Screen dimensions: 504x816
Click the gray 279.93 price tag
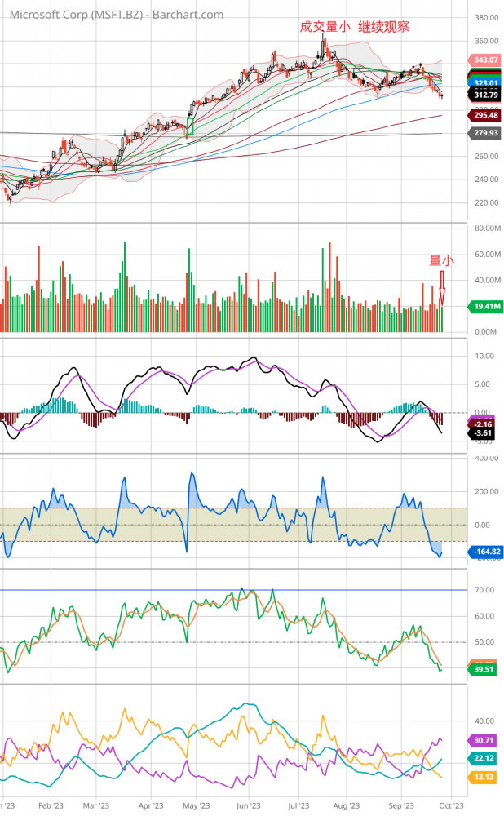point(486,133)
